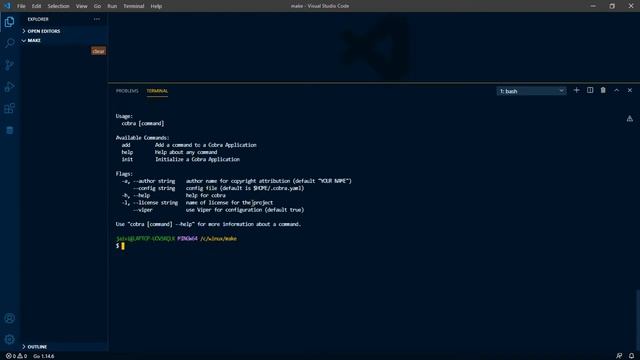Click the window title text in title bar
Screen dimensions: 640x360
click(320, 6)
